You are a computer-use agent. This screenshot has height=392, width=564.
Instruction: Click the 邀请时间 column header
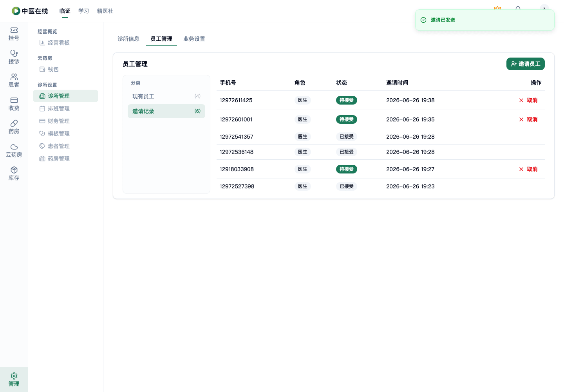pos(397,83)
